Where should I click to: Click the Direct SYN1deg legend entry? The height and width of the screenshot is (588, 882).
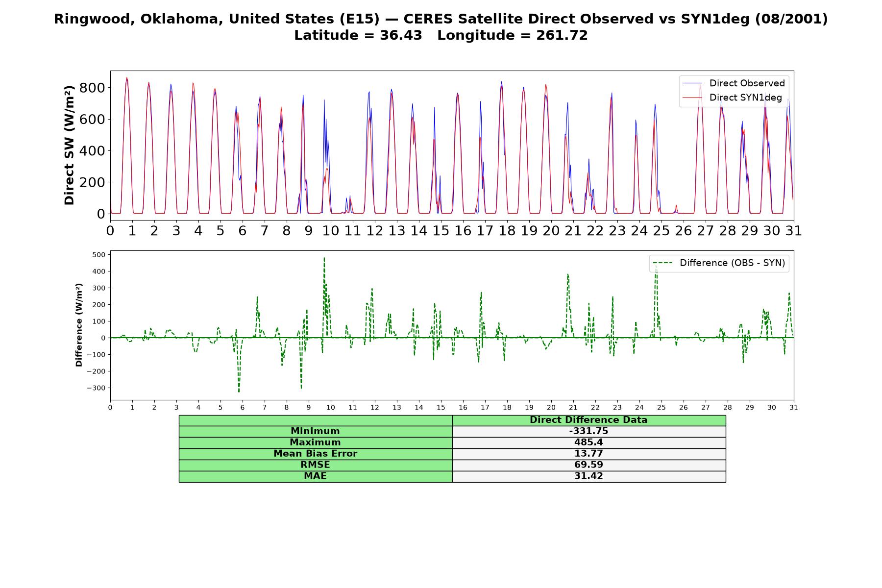click(732, 98)
